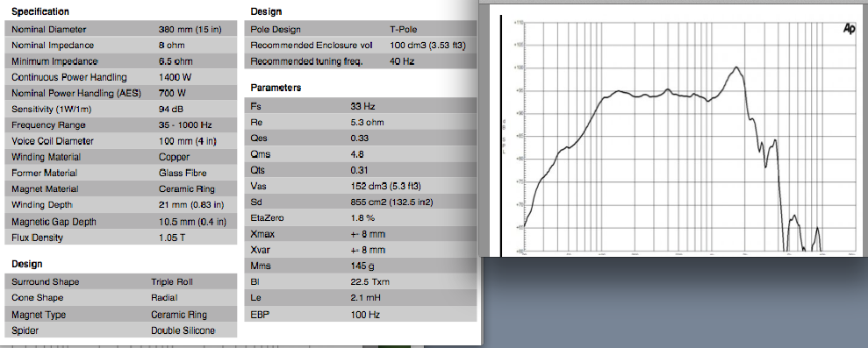Select the '21 mm (0.83 in)' value
The height and width of the screenshot is (348, 868).
(191, 205)
